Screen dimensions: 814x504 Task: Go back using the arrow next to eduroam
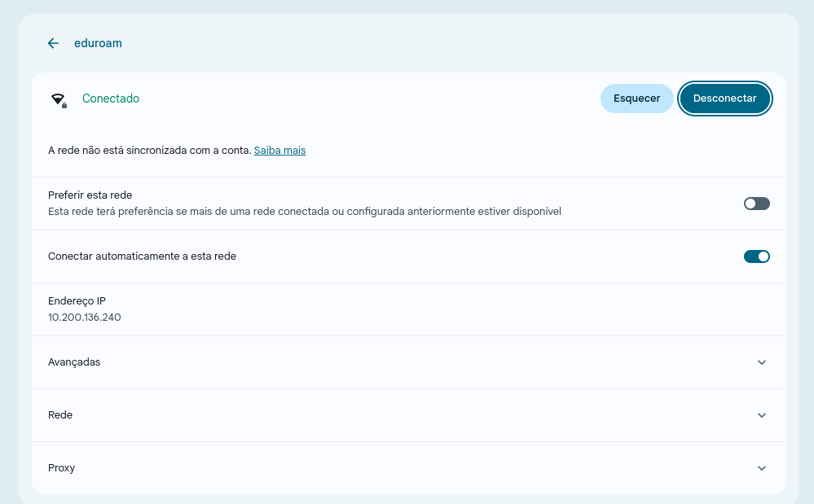coord(53,43)
